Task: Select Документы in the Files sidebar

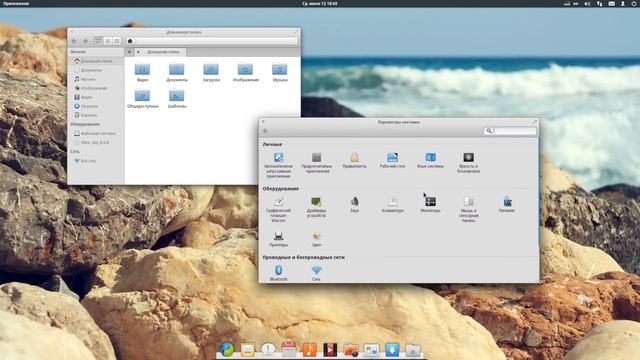Action: pyautogui.click(x=96, y=70)
